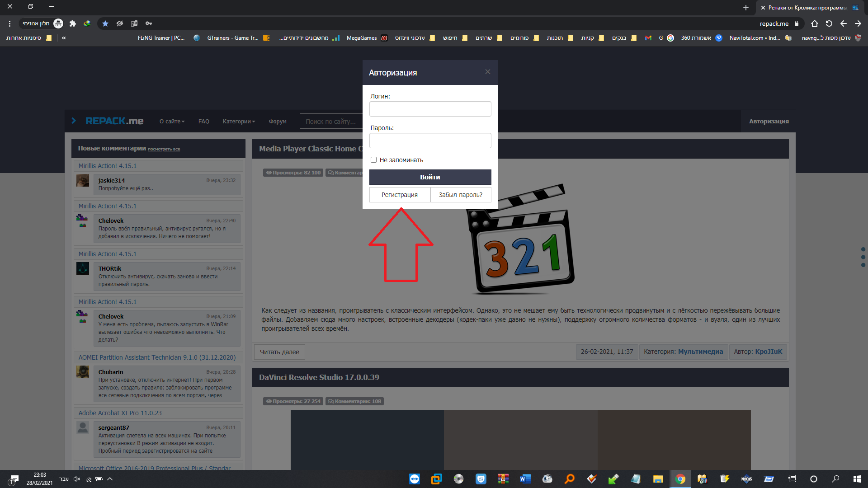Click the Media Player Classic 321 image
The height and width of the screenshot is (488, 868).
(520, 239)
